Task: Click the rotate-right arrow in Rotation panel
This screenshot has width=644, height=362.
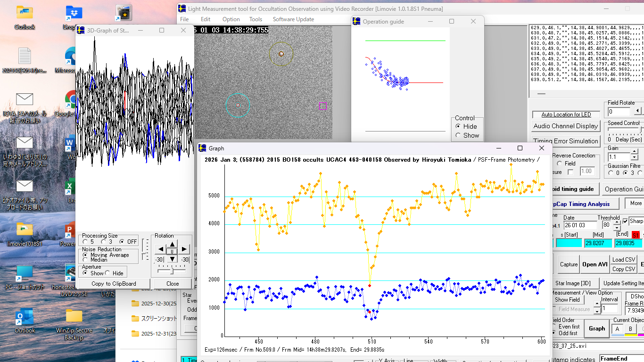Action: [184, 249]
